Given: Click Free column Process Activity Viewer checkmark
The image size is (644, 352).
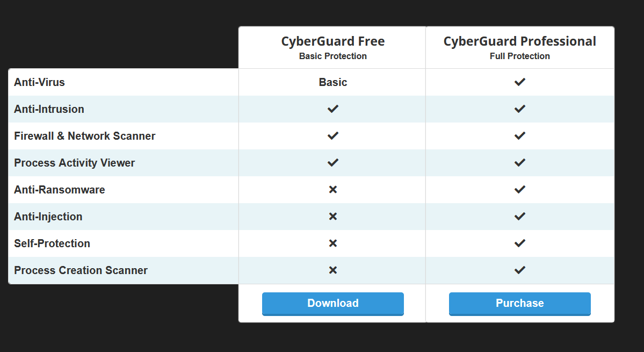Looking at the screenshot, I should point(333,163).
